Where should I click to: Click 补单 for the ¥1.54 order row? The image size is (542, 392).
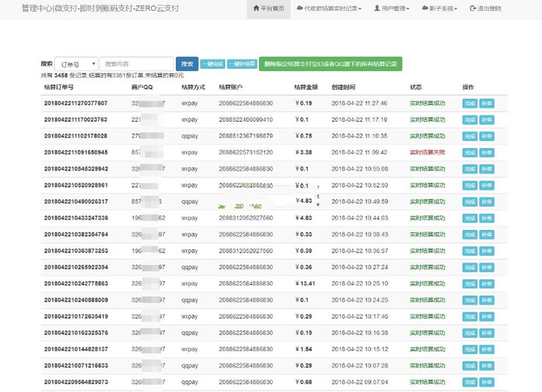(x=486, y=349)
